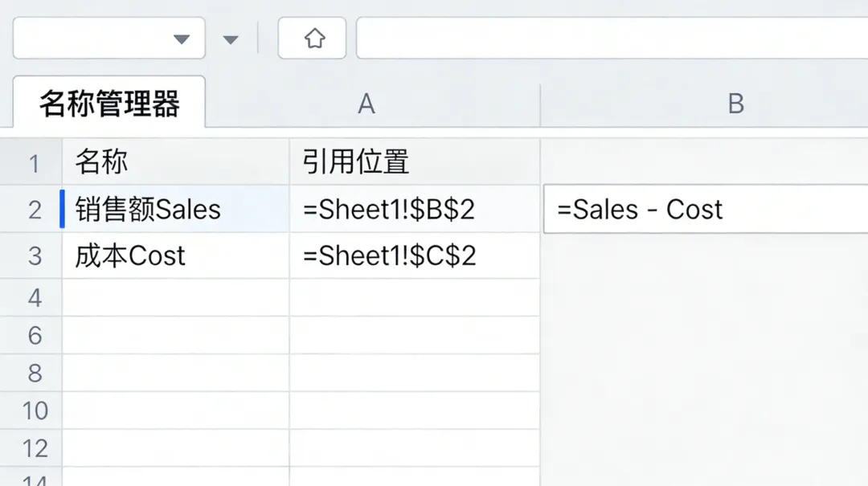This screenshot has width=868, height=486.
Task: Click into the formula bar input
Action: 611,39
